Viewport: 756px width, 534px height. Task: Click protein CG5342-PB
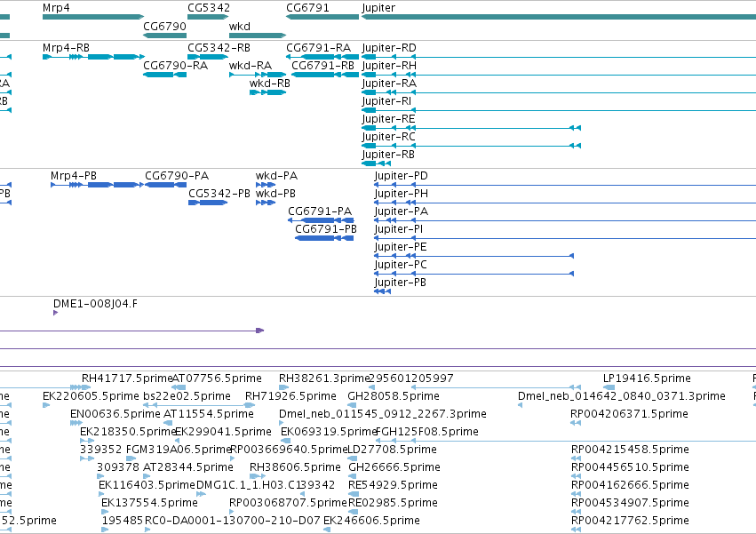(x=219, y=194)
